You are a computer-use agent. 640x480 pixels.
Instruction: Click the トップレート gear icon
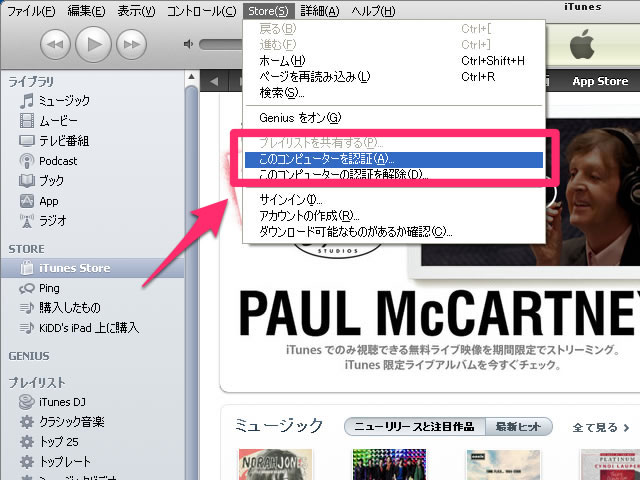click(x=27, y=462)
